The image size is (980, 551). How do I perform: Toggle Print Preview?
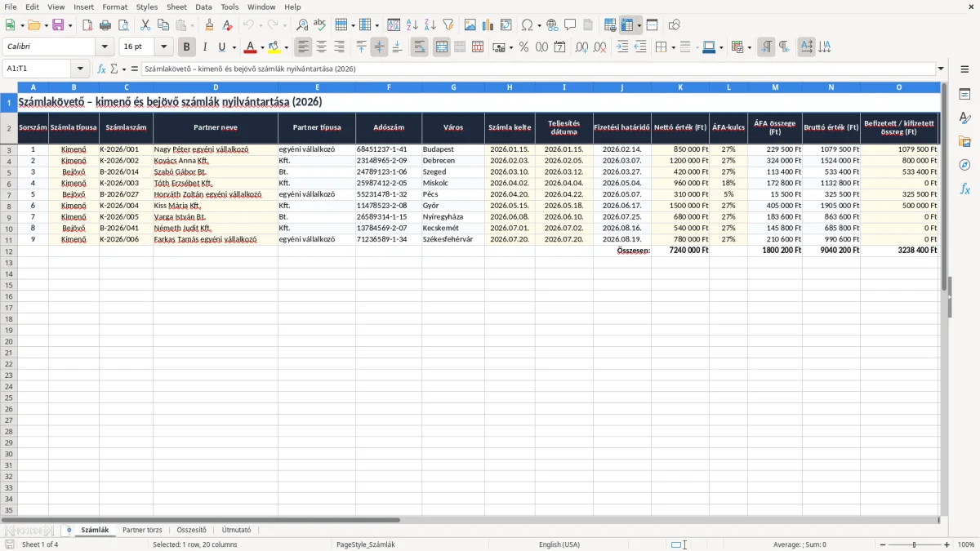point(123,25)
